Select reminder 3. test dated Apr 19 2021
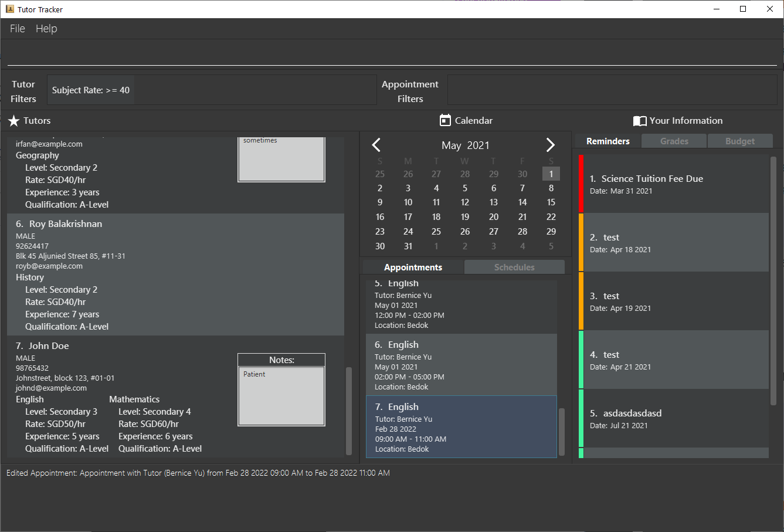The height and width of the screenshot is (532, 784). [674, 301]
